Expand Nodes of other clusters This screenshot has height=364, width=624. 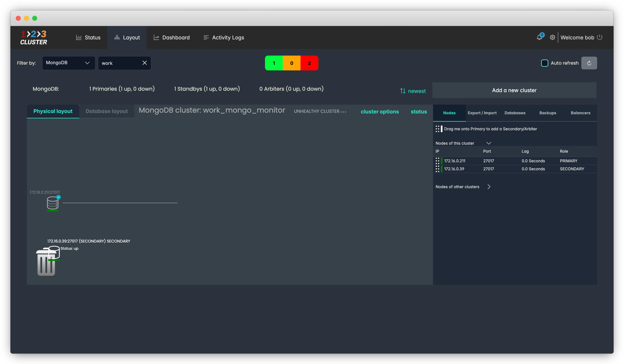click(x=489, y=187)
